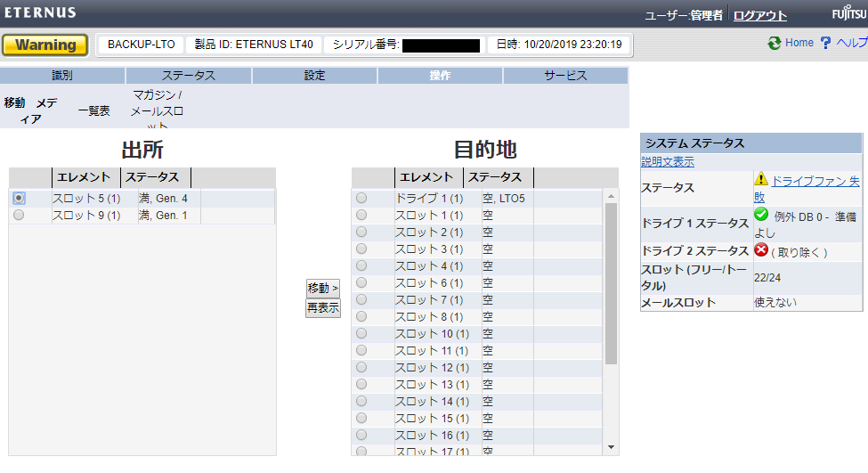Select destination radio for スロット 10 (1)
This screenshot has width=868, height=473.
(361, 333)
